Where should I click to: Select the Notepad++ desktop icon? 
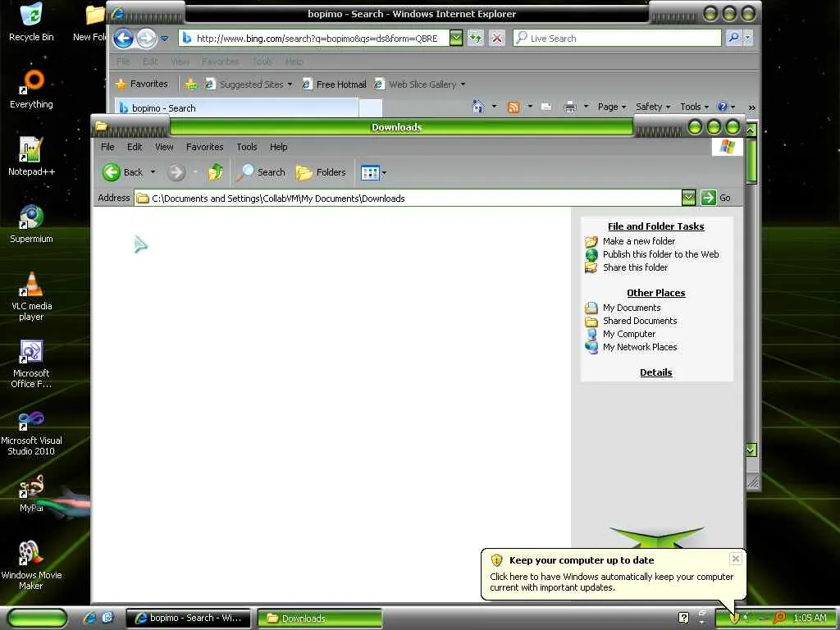31,157
